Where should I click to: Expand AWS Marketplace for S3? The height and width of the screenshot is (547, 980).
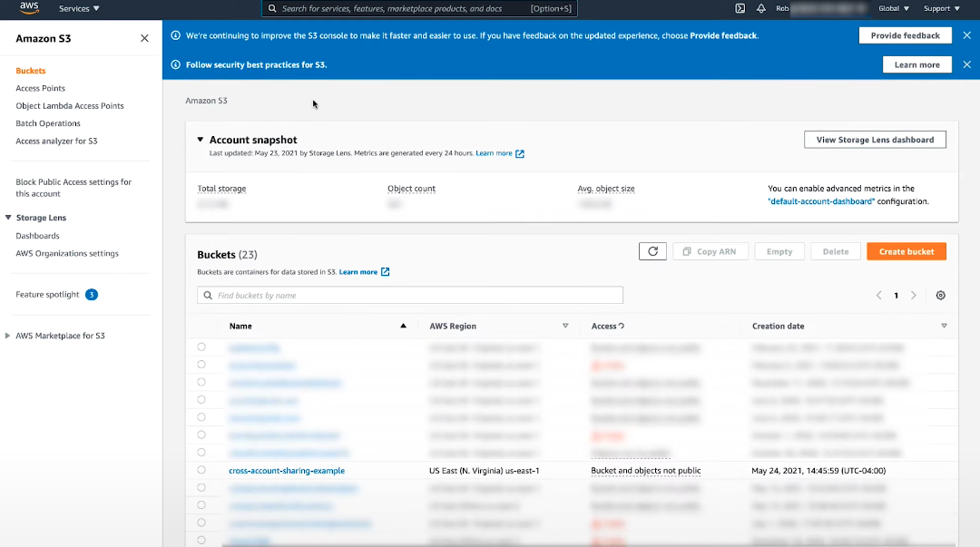(8, 336)
